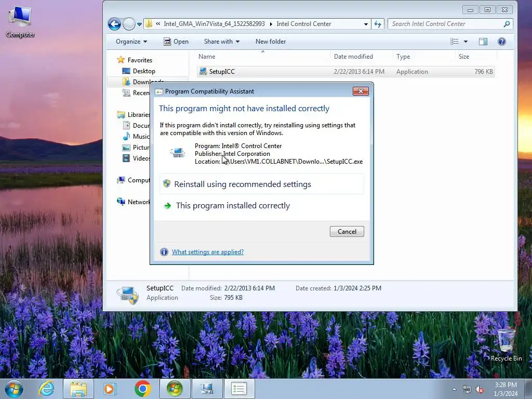Open Music library in the sidebar

(136, 137)
